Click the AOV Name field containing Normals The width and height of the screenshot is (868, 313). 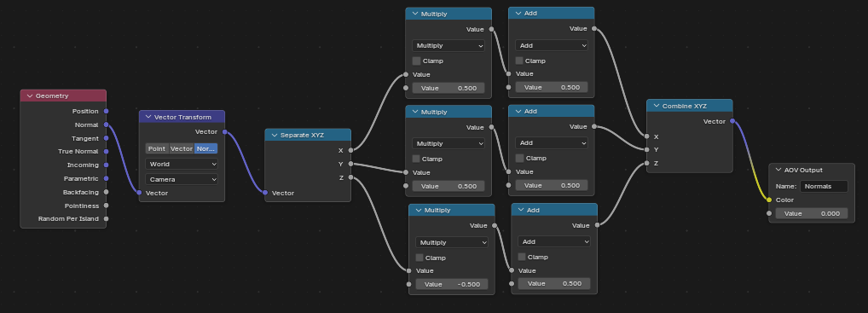[x=824, y=186]
